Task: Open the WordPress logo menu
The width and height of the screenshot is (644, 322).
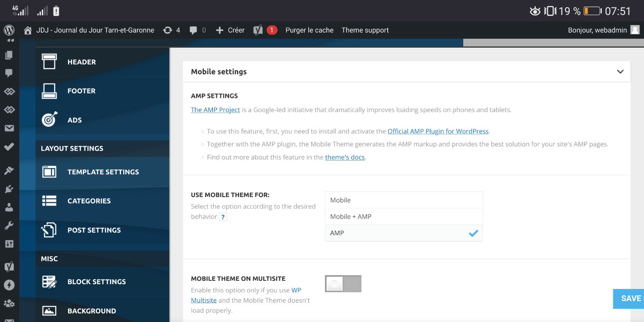Action: click(9, 30)
